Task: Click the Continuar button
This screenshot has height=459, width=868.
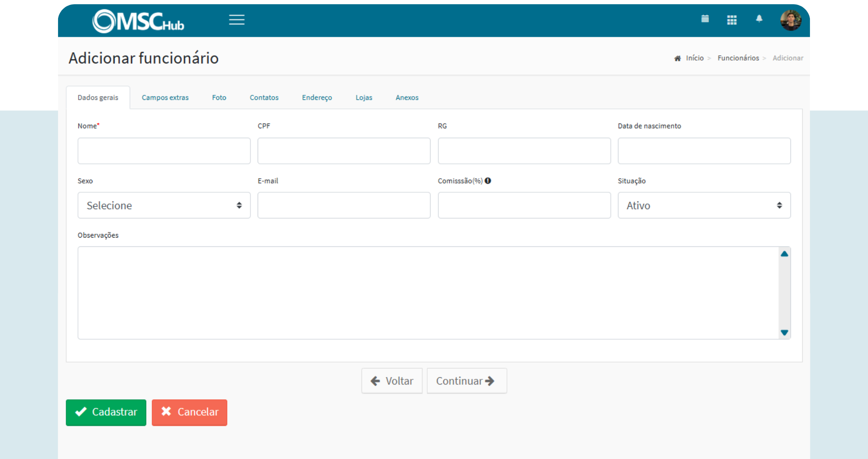Action: click(x=466, y=381)
